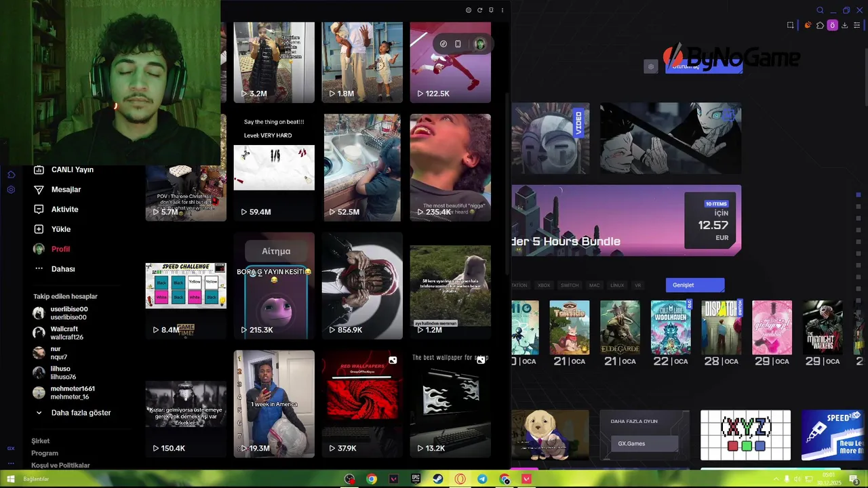
Task: Open the XYZ game tile
Action: (745, 435)
